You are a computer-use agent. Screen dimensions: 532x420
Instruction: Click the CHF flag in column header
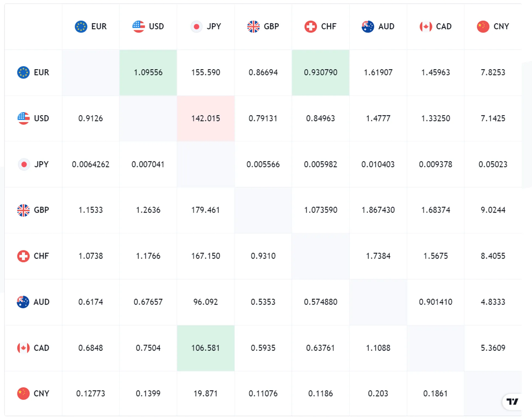click(x=311, y=26)
